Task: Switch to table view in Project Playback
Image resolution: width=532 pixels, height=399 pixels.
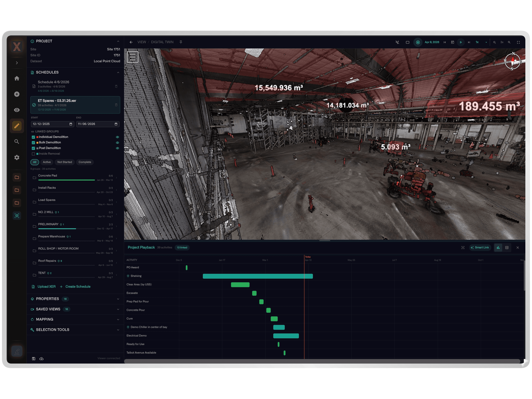Action: click(x=507, y=248)
